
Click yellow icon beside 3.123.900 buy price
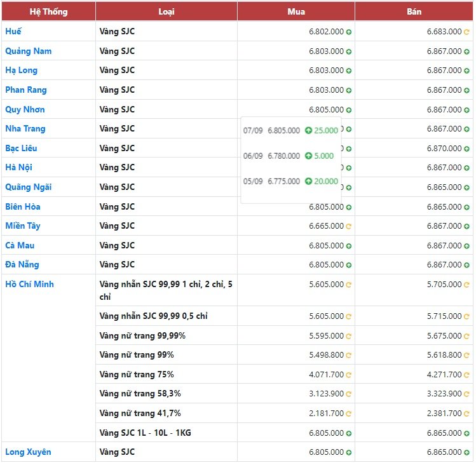348,394
